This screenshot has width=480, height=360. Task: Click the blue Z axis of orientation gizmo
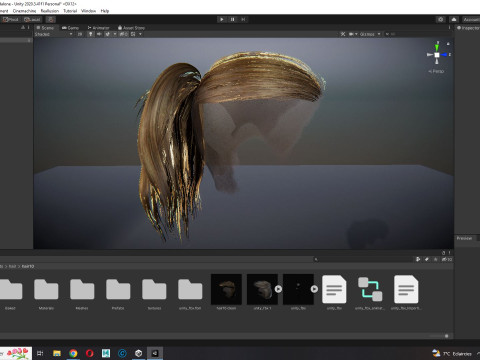coord(445,55)
